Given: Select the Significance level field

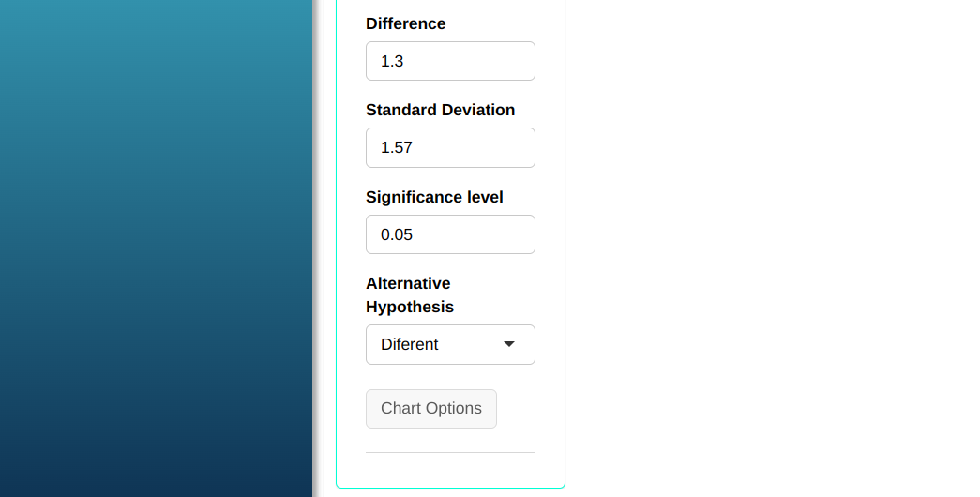Looking at the screenshot, I should (x=450, y=234).
